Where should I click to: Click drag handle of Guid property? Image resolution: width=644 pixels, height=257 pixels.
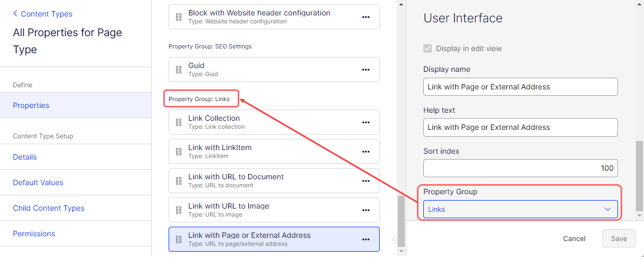(x=179, y=70)
